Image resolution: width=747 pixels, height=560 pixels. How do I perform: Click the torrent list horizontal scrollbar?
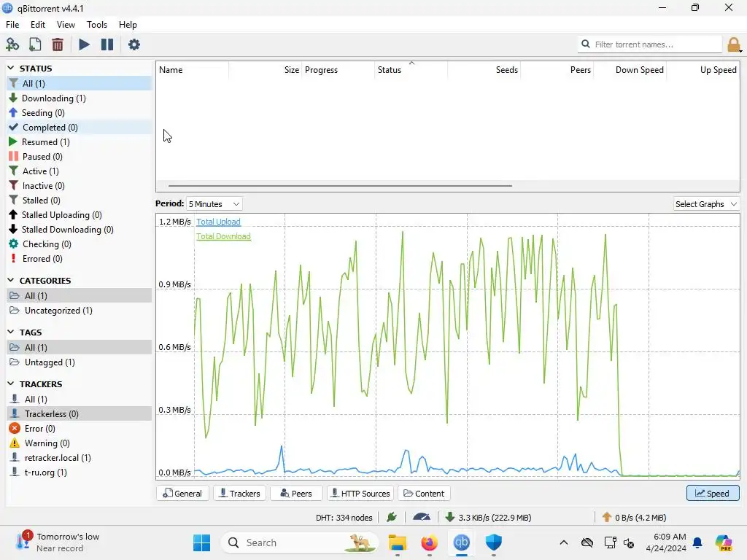pos(340,186)
